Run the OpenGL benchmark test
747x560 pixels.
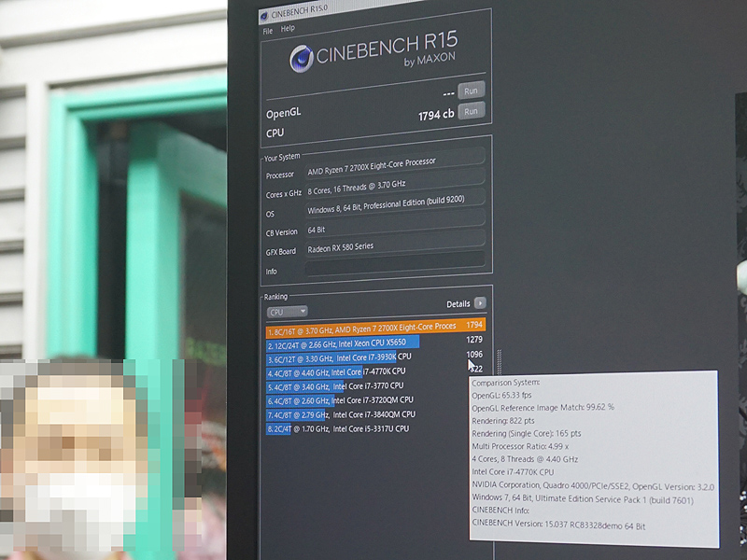(472, 91)
